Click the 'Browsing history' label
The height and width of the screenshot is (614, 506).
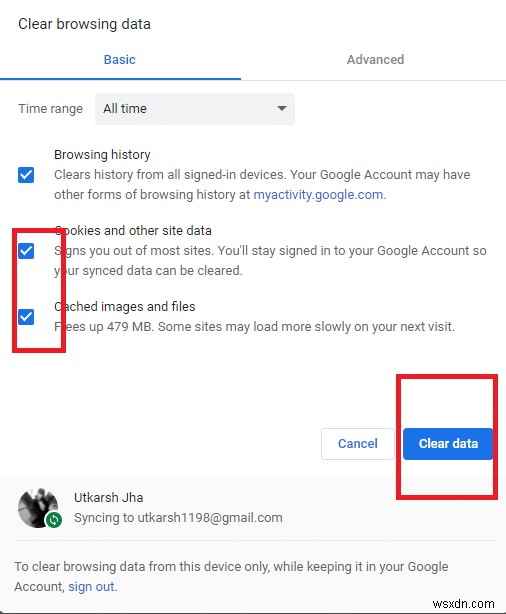point(102,155)
